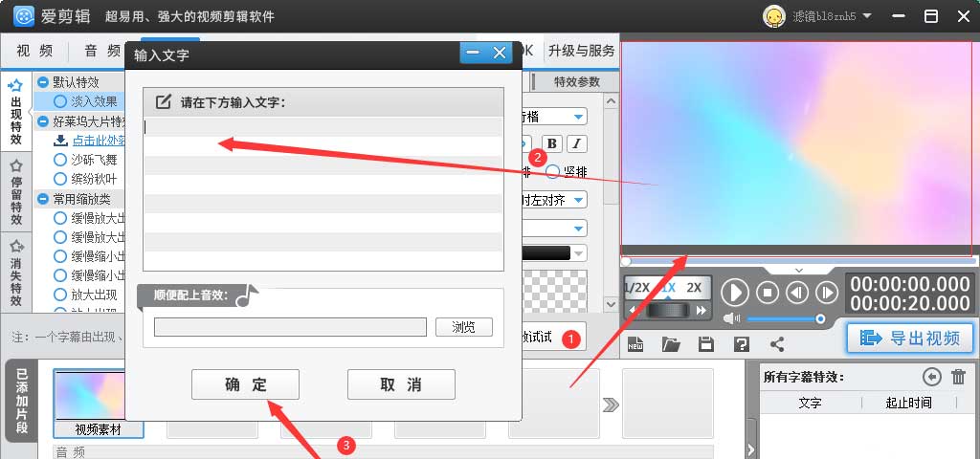Select the 竖排 vertical layout radio

click(552, 172)
